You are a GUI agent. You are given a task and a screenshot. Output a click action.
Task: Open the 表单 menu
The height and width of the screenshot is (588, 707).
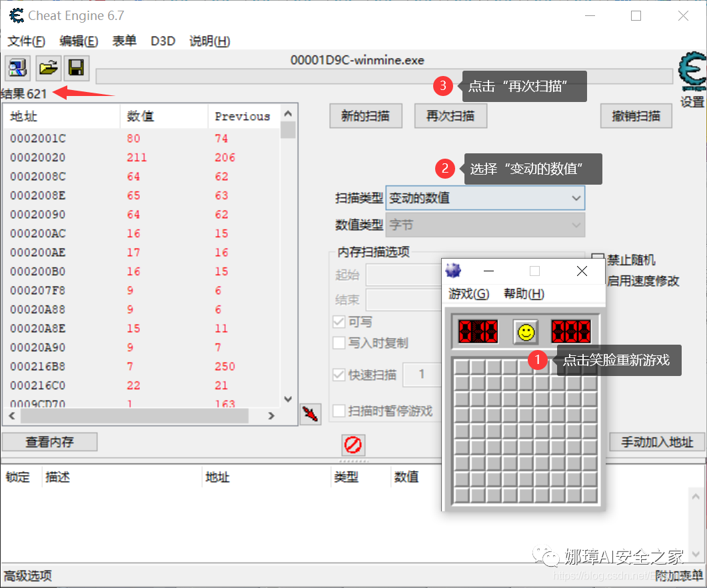(x=125, y=41)
